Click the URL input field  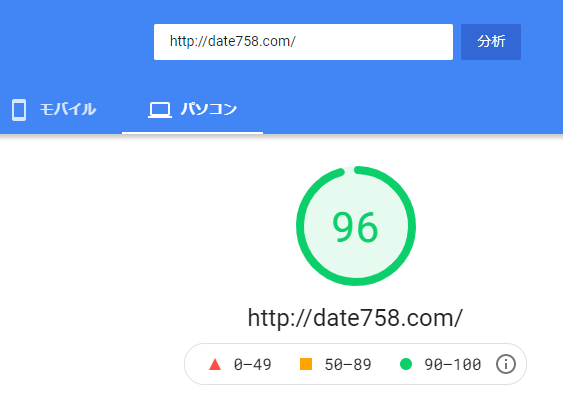pyautogui.click(x=303, y=42)
